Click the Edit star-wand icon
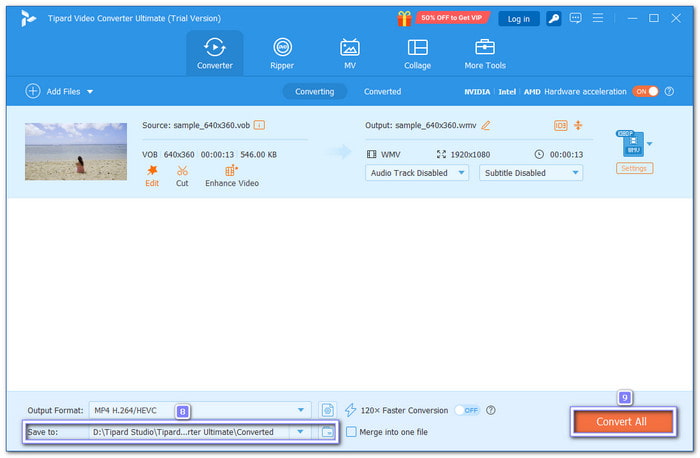The height and width of the screenshot is (458, 700). coord(152,171)
